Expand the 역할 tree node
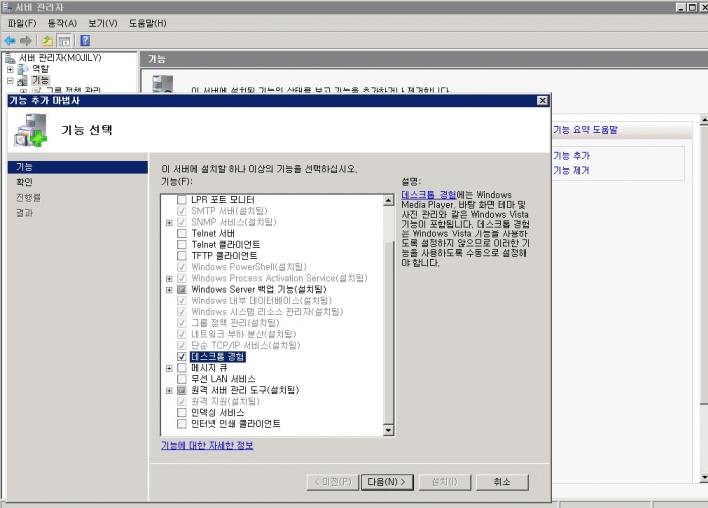 tap(10, 70)
